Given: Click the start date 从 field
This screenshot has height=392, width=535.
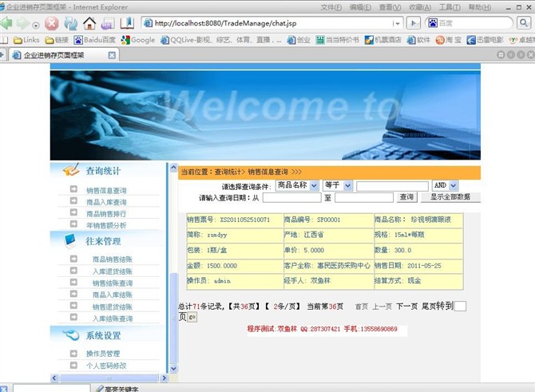Looking at the screenshot, I should 291,197.
